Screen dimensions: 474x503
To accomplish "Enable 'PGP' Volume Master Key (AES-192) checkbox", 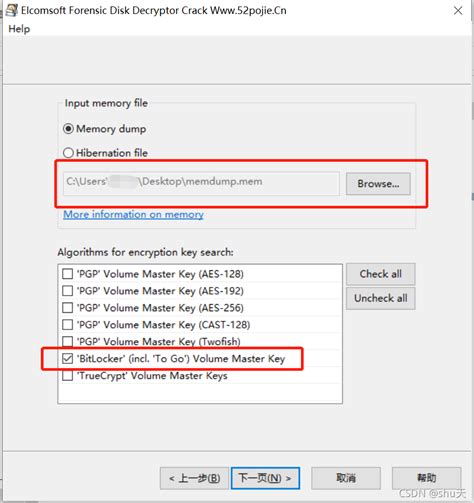I will [68, 291].
